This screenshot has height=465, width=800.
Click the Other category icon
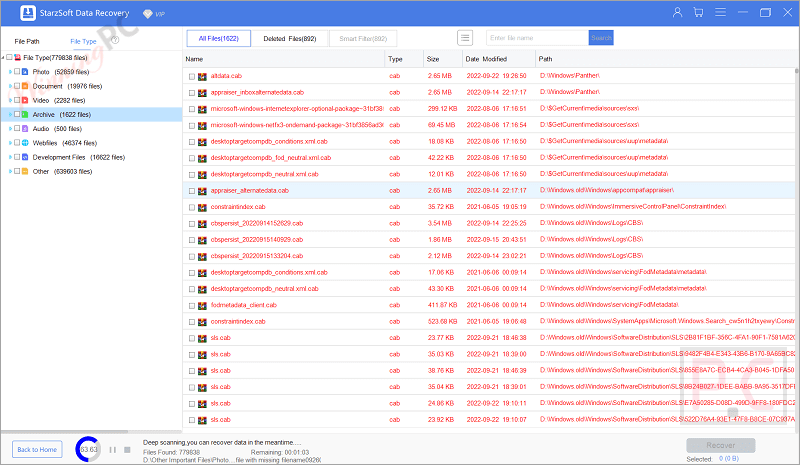click(25, 172)
